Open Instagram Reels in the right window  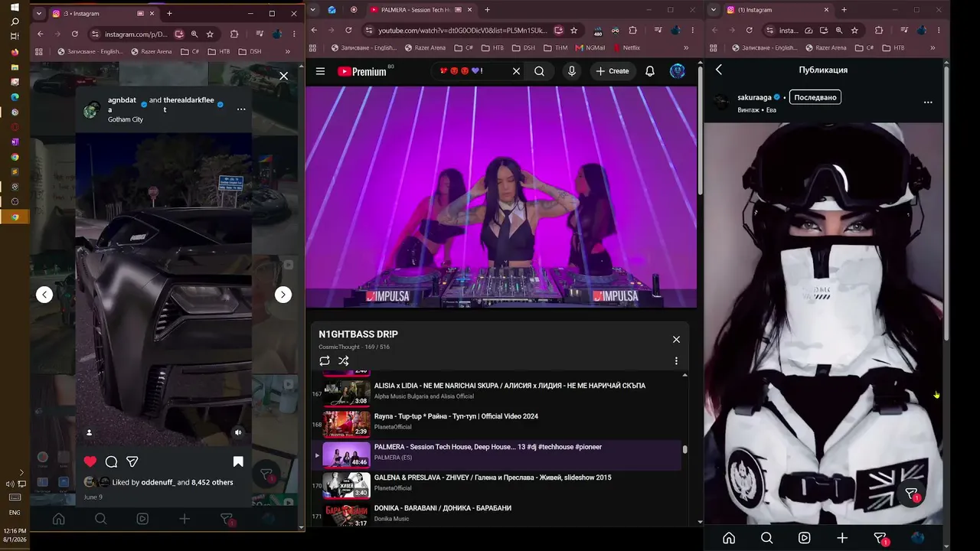click(x=804, y=538)
